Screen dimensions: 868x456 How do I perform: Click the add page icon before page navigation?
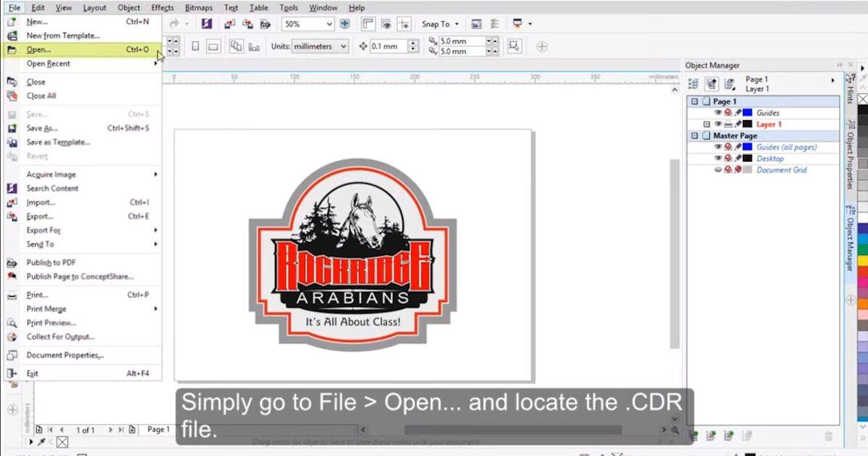click(x=39, y=430)
